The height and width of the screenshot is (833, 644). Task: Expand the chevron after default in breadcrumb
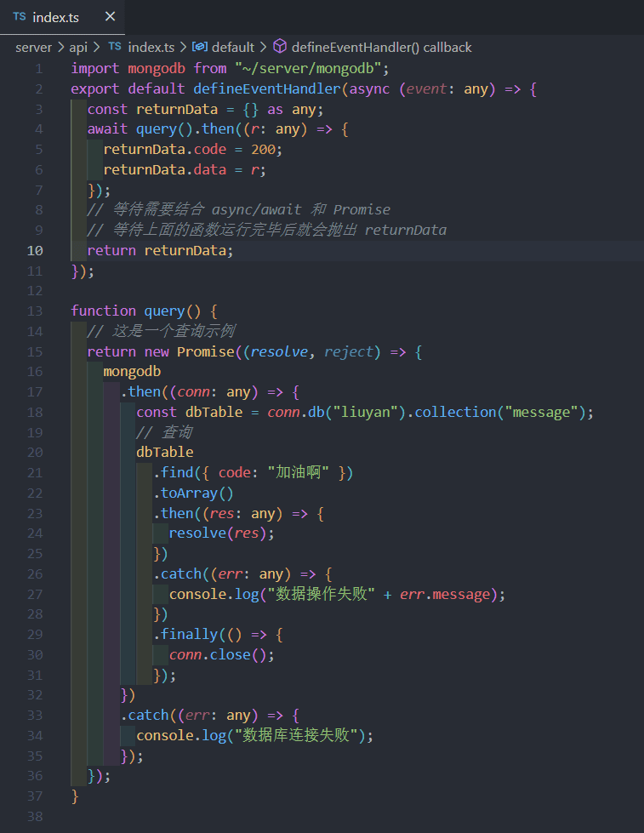pyautogui.click(x=263, y=48)
